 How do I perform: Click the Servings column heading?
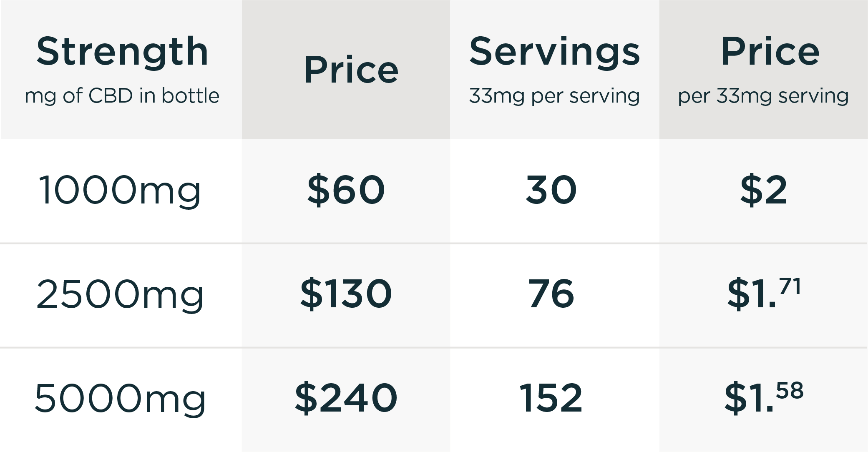click(x=554, y=52)
